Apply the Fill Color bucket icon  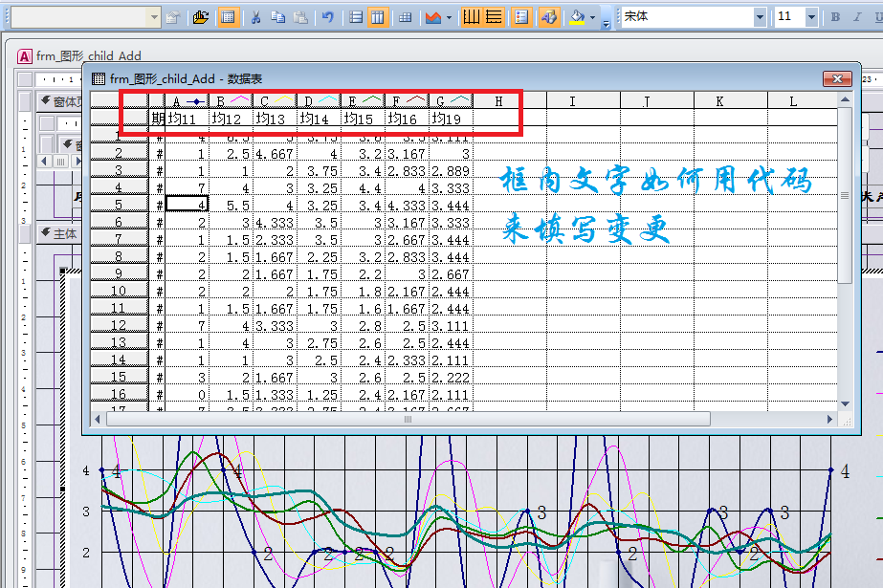click(577, 17)
